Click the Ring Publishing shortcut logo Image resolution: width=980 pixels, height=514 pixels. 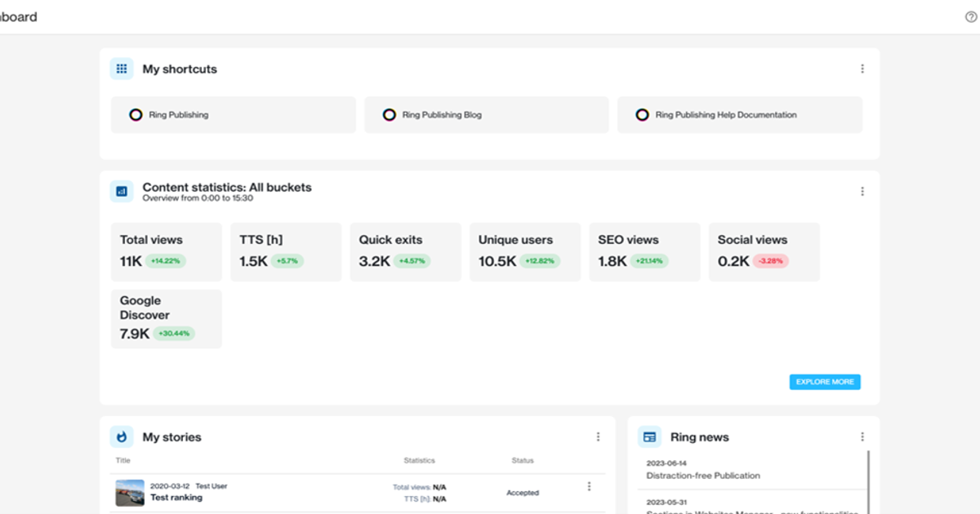tap(136, 114)
